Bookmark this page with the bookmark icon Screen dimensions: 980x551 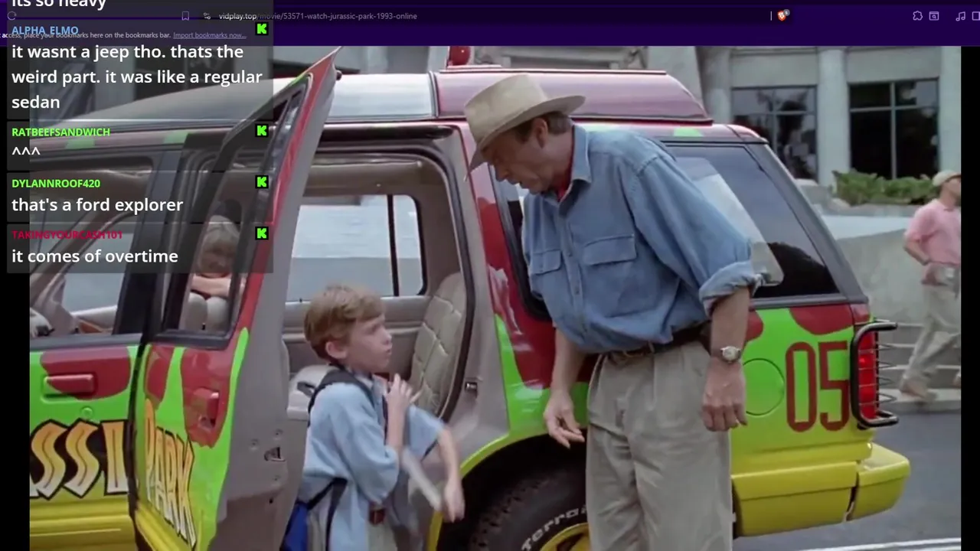185,16
